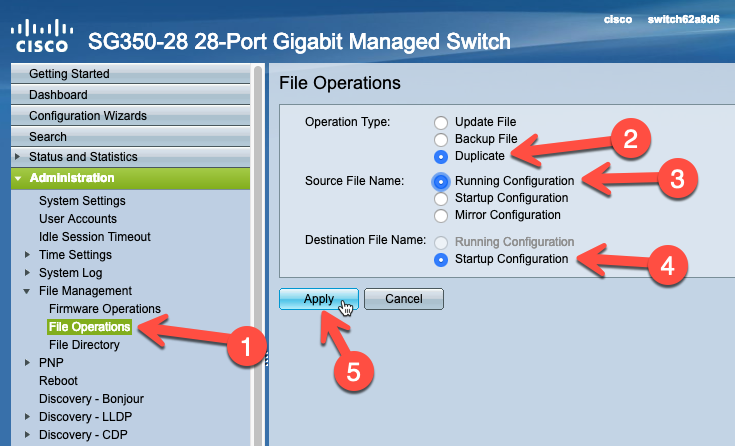Expand the System Log submenu arrow
This screenshot has height=446, width=735.
[x=27, y=272]
